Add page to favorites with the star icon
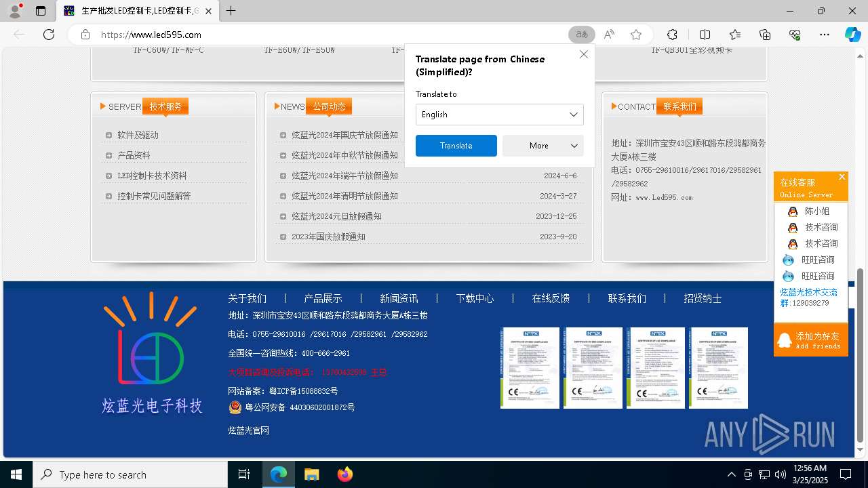The width and height of the screenshot is (868, 488). (636, 35)
